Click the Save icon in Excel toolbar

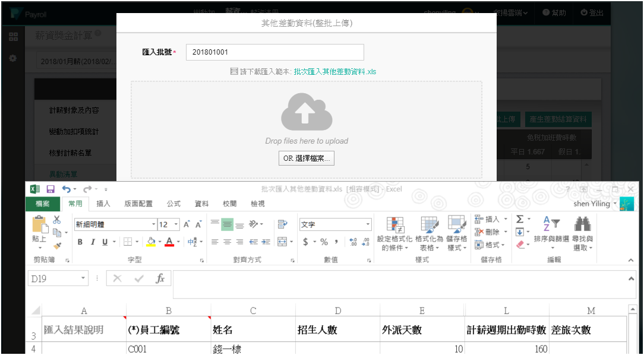point(50,189)
